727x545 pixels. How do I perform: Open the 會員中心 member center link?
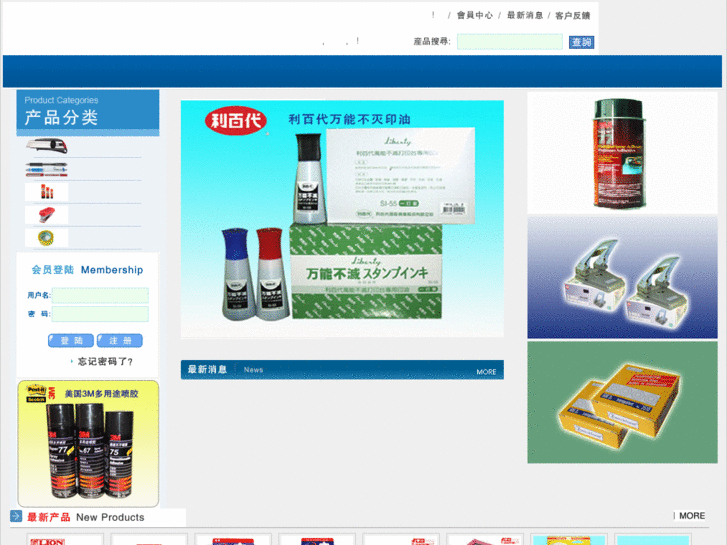click(x=474, y=15)
